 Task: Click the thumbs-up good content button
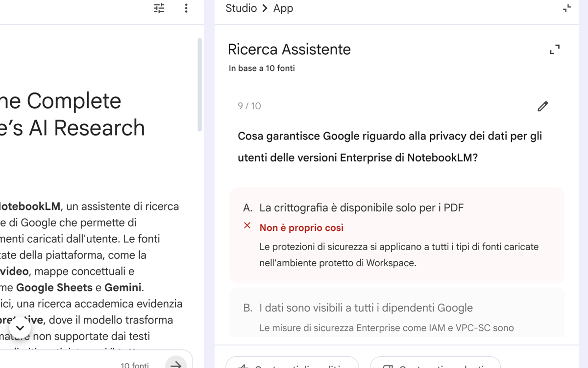coord(292,363)
